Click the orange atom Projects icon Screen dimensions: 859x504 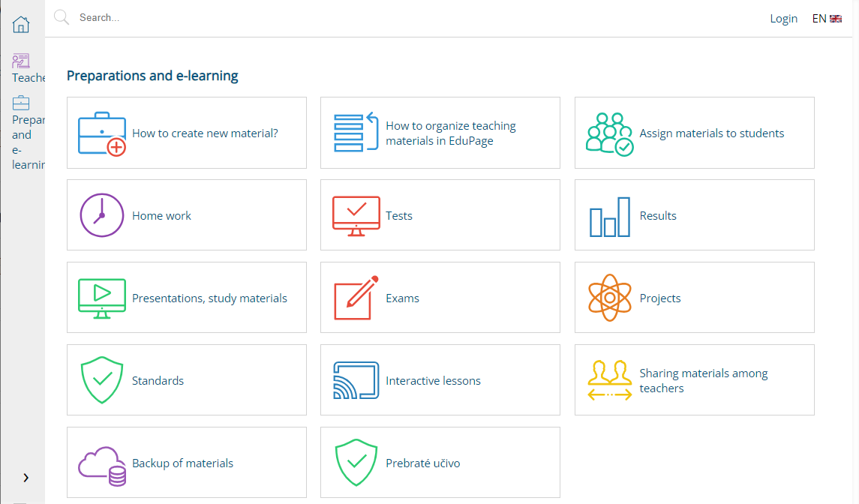(x=610, y=298)
